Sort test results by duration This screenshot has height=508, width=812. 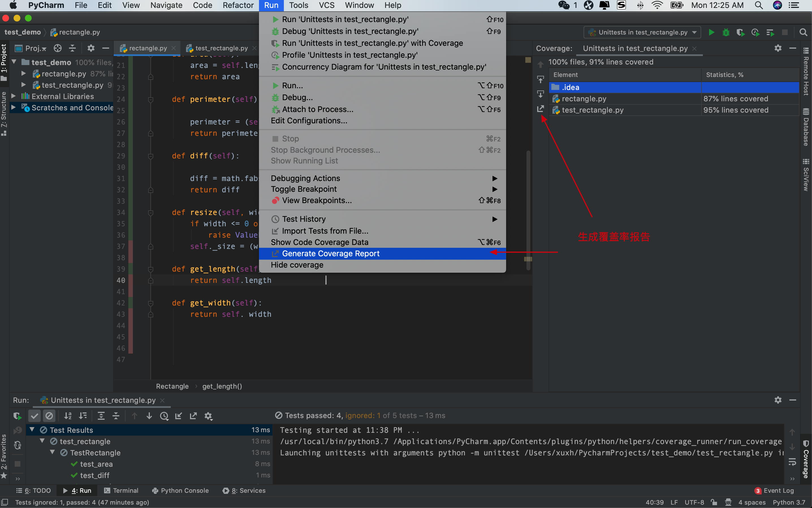click(x=83, y=416)
